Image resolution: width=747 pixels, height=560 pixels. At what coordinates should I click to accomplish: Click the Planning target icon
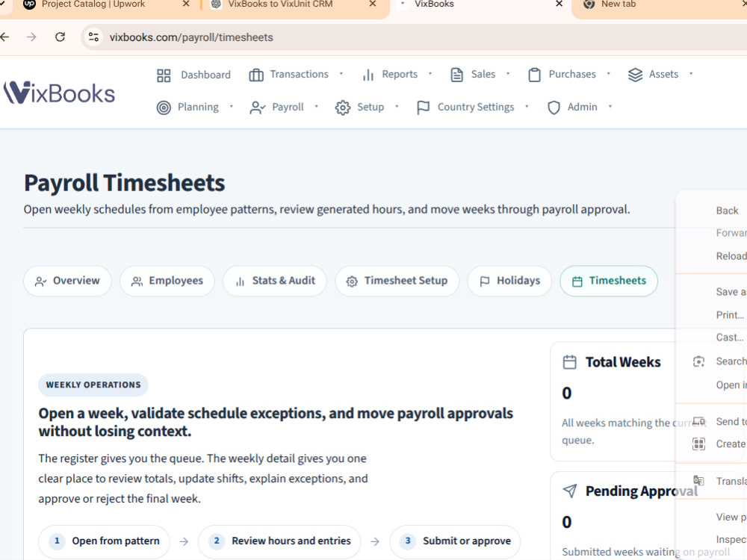(x=164, y=108)
